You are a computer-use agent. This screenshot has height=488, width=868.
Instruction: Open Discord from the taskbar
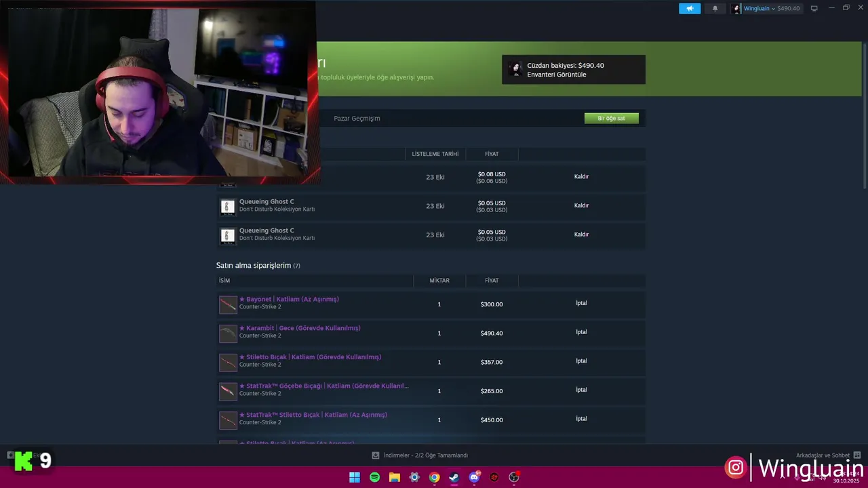click(474, 477)
